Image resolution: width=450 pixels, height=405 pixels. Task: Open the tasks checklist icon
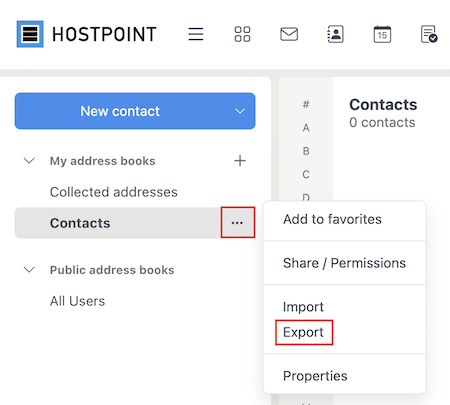(x=429, y=34)
